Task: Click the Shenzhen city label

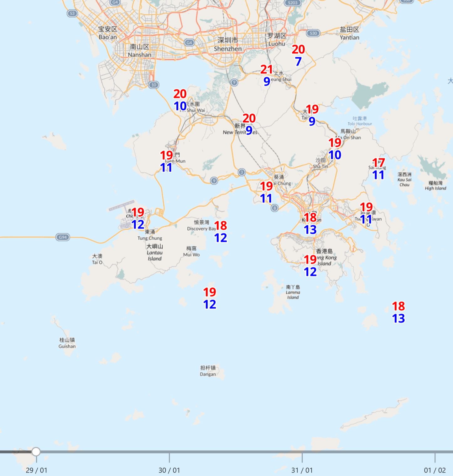Action: pos(228,44)
